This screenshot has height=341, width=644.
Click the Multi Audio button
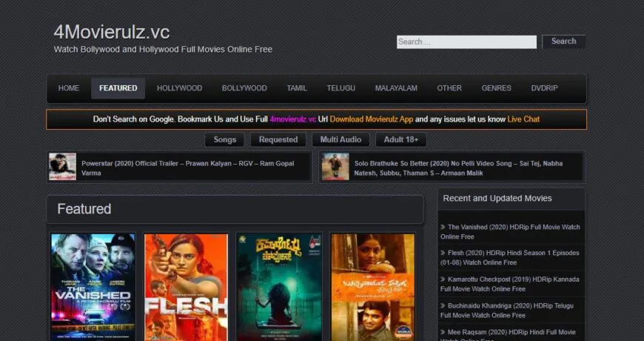click(341, 139)
